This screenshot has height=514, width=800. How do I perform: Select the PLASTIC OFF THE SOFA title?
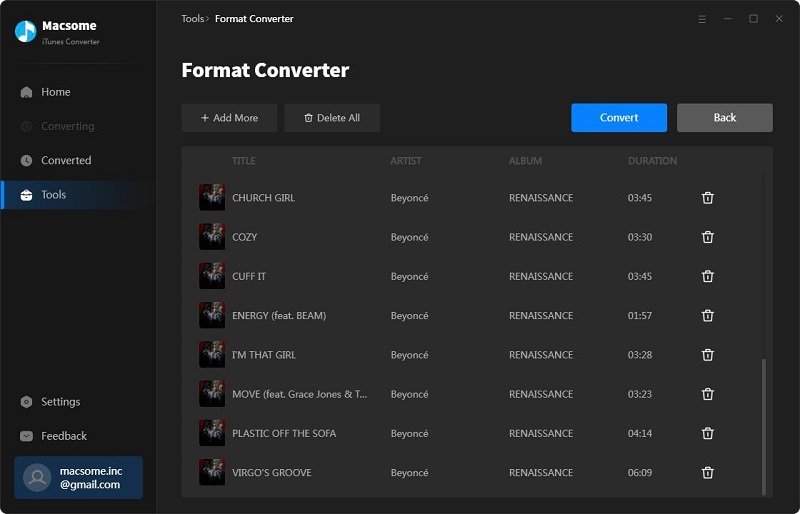point(284,434)
